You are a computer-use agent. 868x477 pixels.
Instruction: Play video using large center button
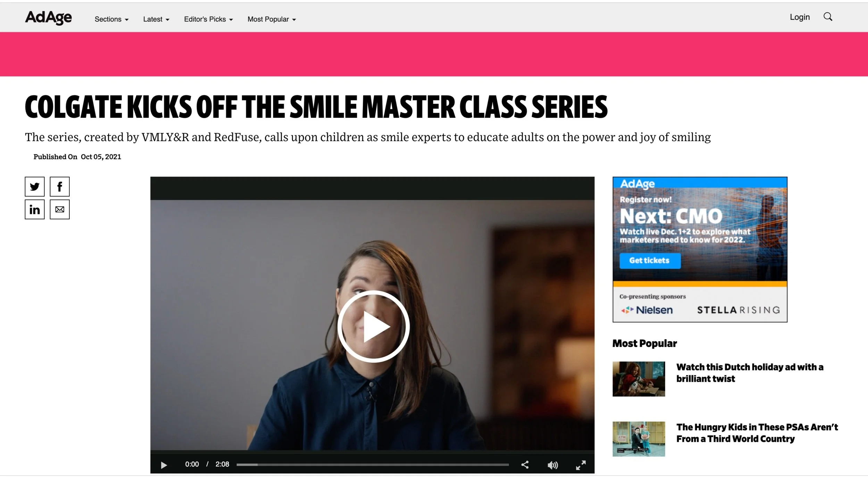point(373,326)
